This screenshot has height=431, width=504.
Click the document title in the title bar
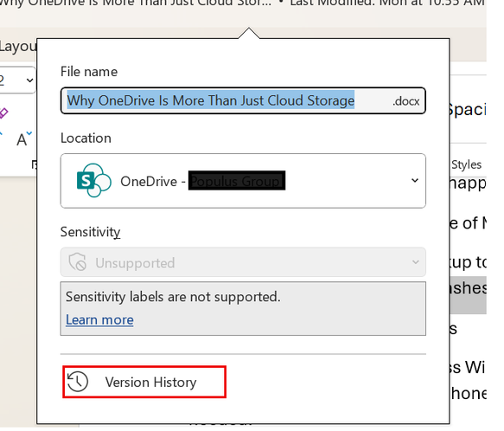click(x=136, y=3)
